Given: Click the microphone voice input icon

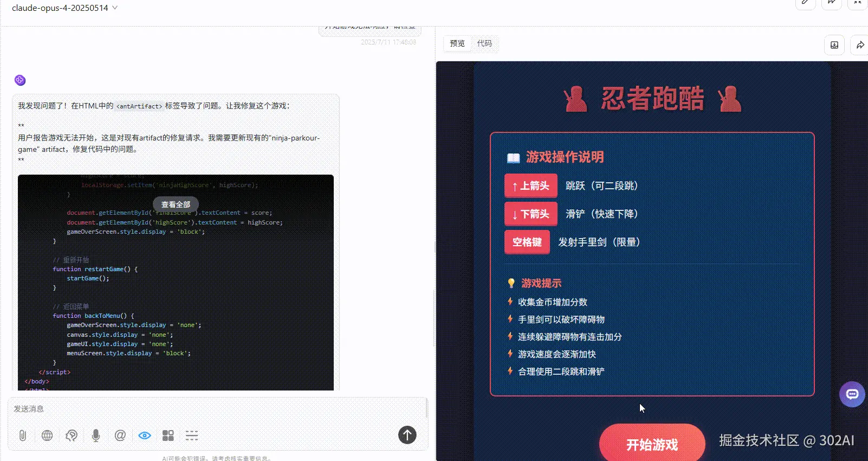Looking at the screenshot, I should (96, 436).
